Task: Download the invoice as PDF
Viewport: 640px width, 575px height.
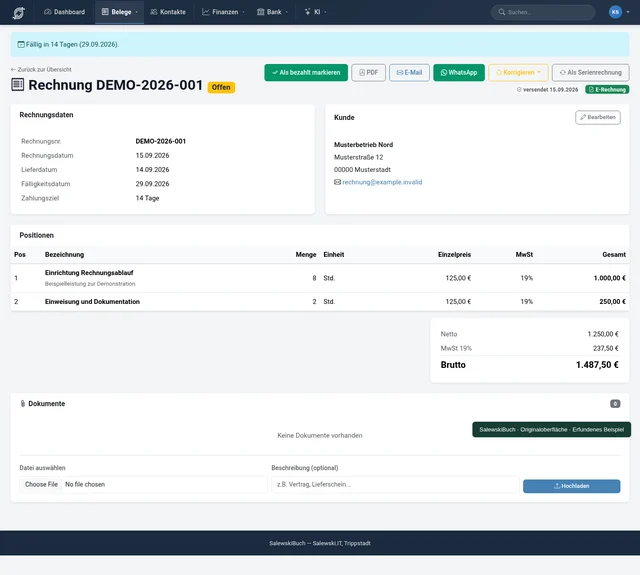Action: click(x=369, y=73)
